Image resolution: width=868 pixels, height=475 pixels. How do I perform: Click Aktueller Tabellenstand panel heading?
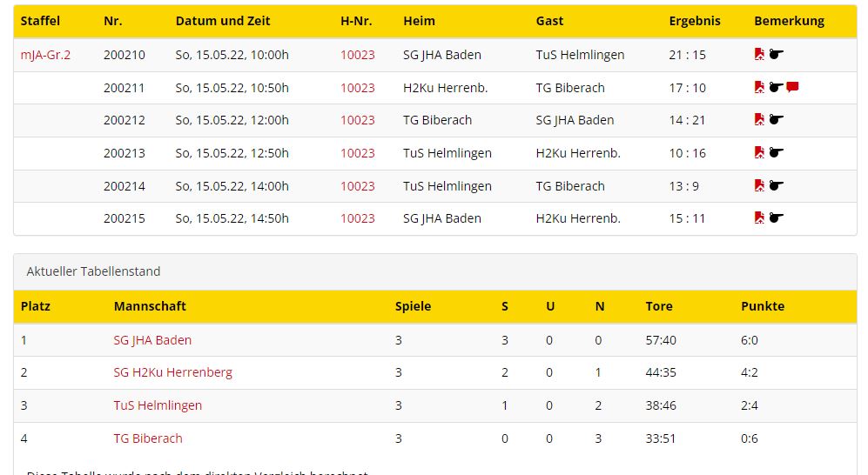coord(435,271)
